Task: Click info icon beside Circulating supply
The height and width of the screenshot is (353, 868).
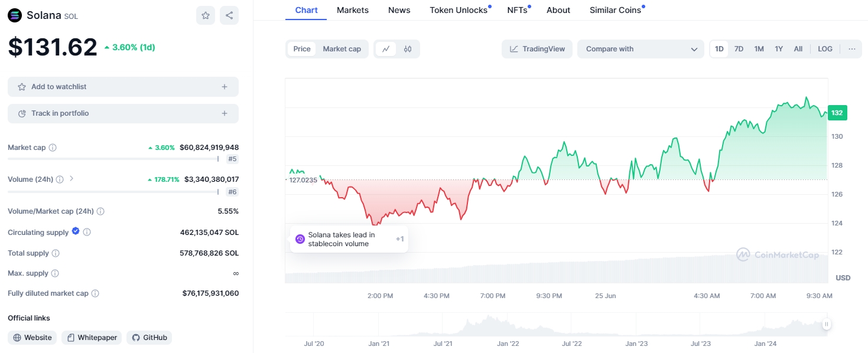Action: (87, 233)
